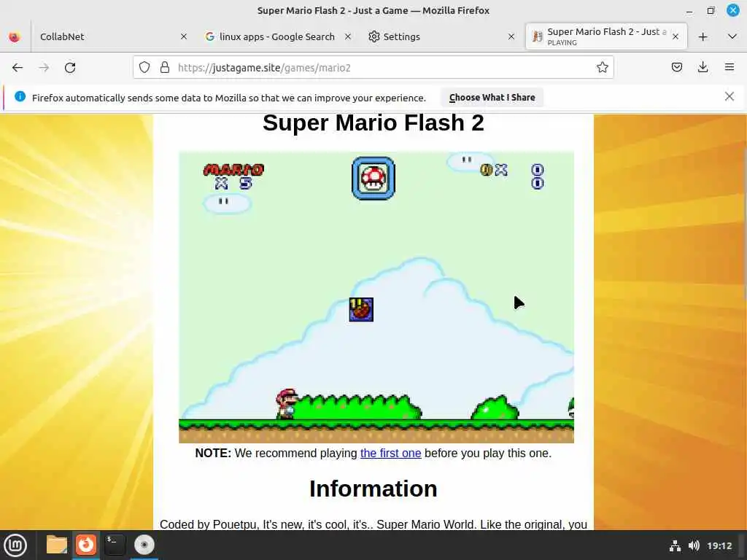Open the file manager from taskbar
747x560 pixels.
pyautogui.click(x=57, y=545)
